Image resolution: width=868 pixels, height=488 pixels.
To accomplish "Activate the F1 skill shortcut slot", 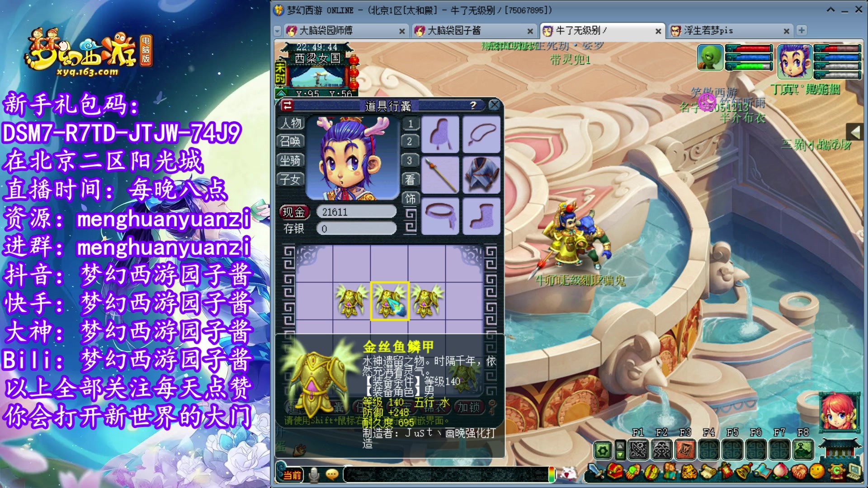I will point(638,450).
